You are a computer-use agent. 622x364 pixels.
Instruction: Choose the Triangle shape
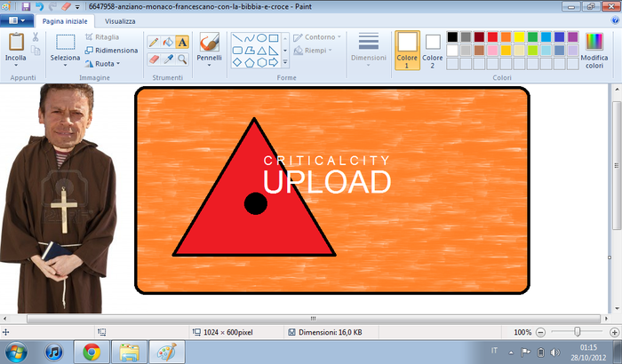[261, 51]
